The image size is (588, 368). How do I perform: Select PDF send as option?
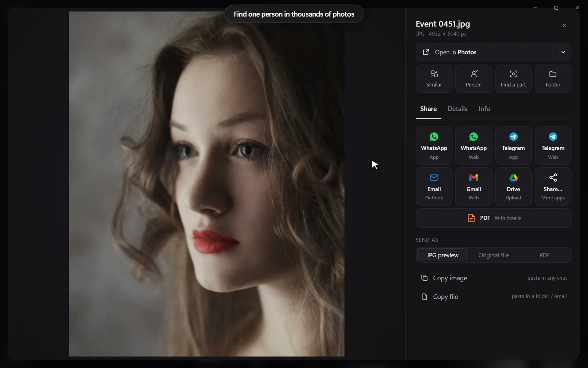[544, 255]
